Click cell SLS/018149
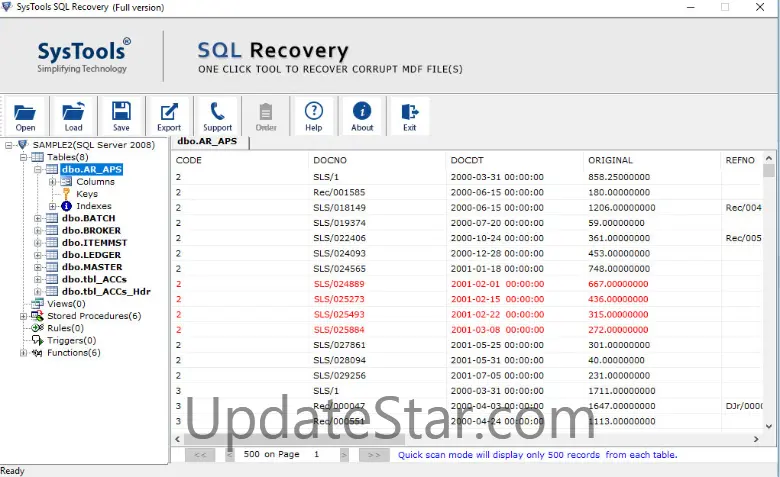 tap(339, 207)
